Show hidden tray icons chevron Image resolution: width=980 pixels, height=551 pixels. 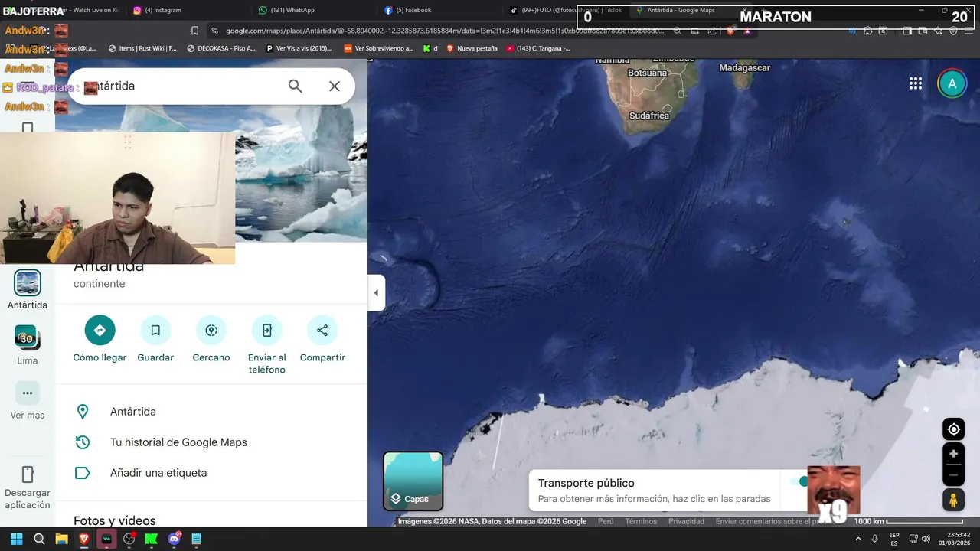[859, 539]
